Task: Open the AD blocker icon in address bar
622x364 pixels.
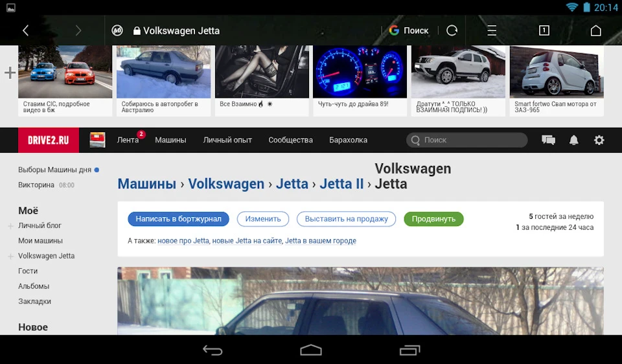Action: (117, 30)
